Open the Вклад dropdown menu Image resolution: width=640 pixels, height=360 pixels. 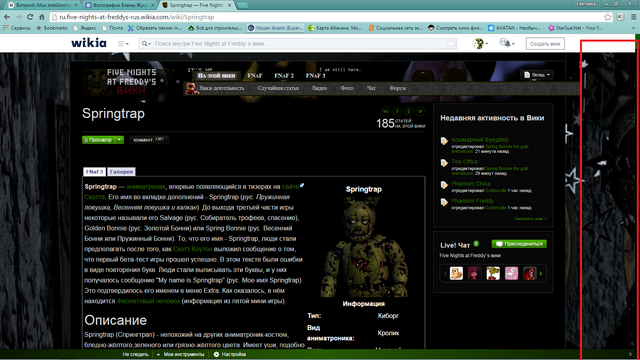point(537,75)
